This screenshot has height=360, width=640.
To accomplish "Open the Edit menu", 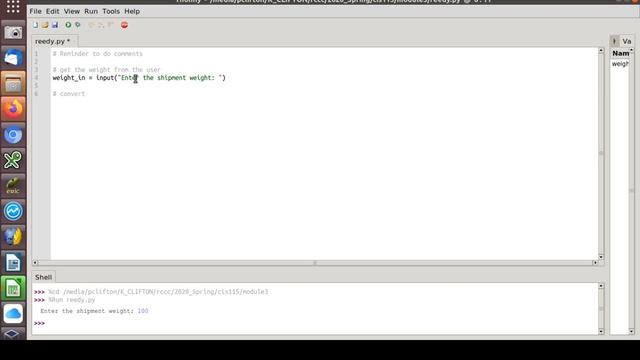I will click(x=53, y=11).
